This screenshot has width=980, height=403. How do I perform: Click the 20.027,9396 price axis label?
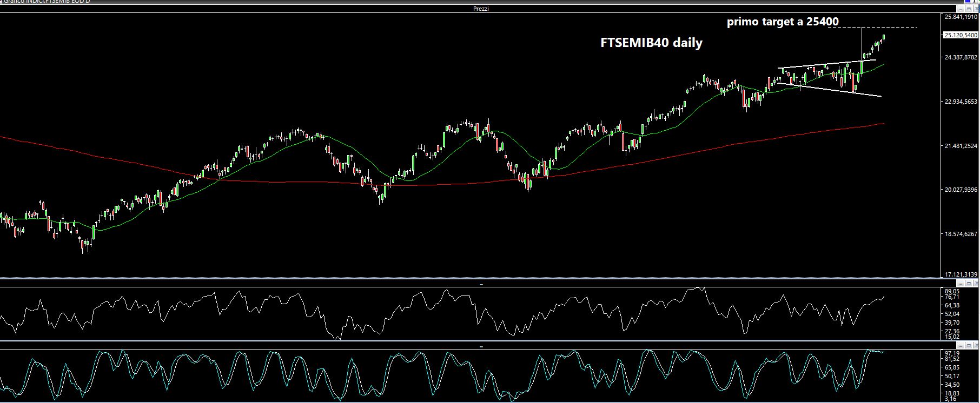pos(961,190)
